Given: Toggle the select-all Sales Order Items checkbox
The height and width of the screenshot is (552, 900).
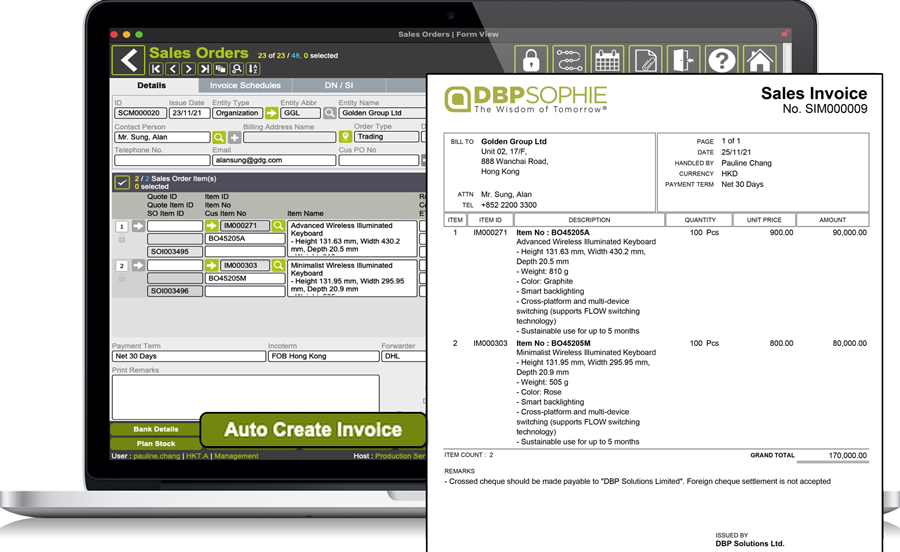Looking at the screenshot, I should [x=122, y=182].
